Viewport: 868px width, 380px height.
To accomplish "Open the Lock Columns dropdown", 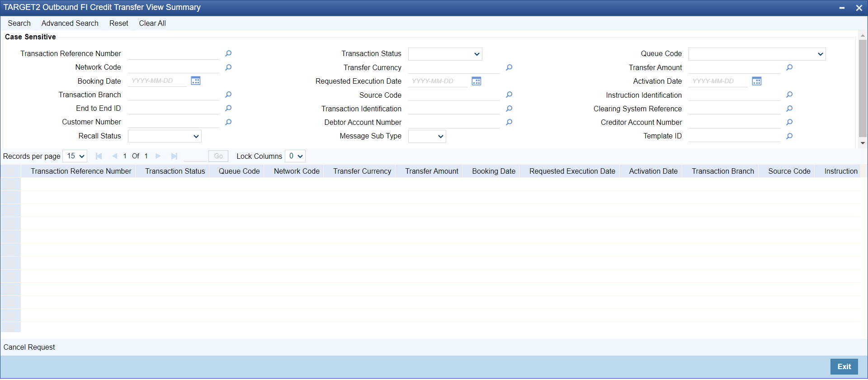I will 295,156.
